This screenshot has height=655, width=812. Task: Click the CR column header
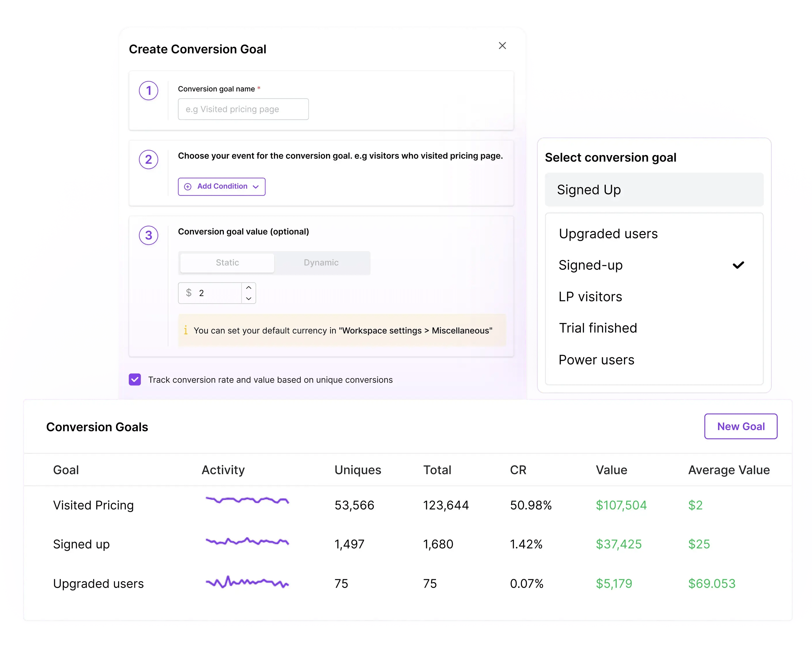tap(518, 470)
